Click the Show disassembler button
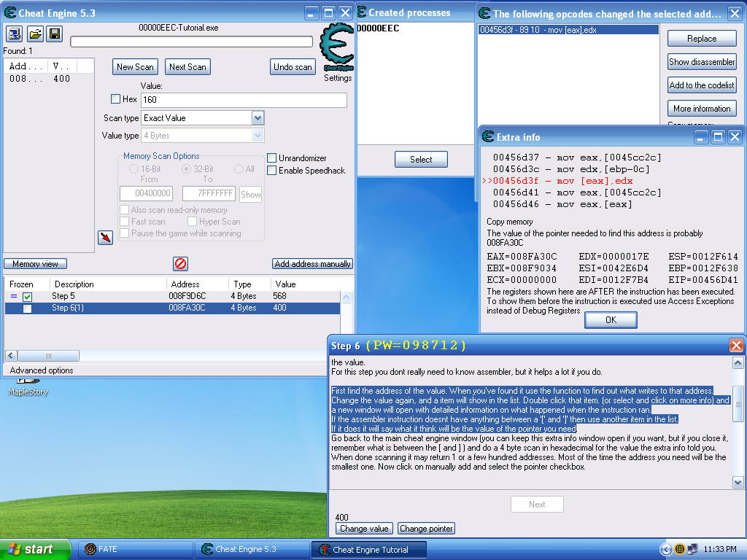Viewport: 747px width, 560px height. tap(702, 62)
